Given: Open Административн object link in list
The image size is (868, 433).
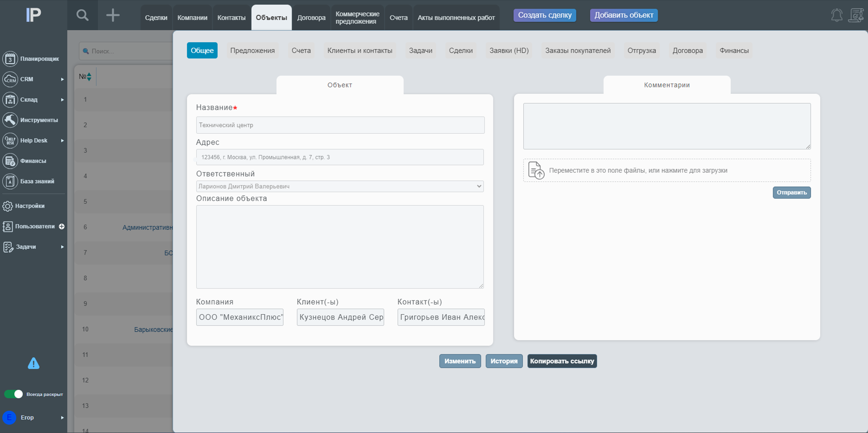Looking at the screenshot, I should 148,227.
